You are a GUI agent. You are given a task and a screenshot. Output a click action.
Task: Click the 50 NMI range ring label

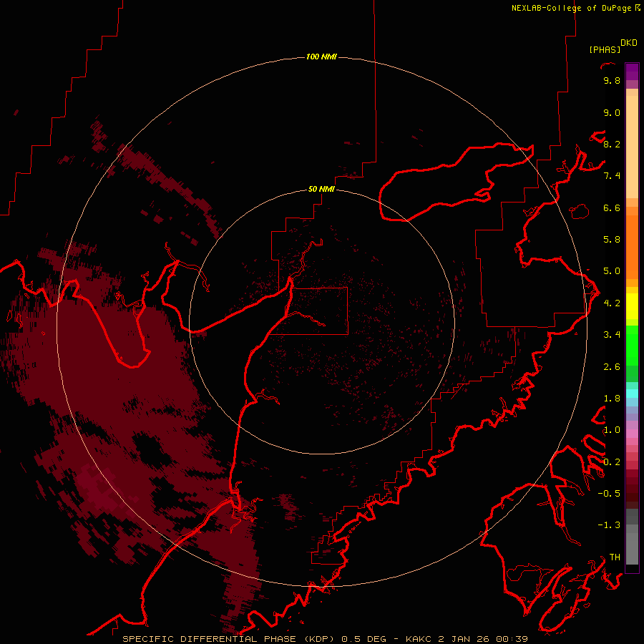(x=321, y=189)
